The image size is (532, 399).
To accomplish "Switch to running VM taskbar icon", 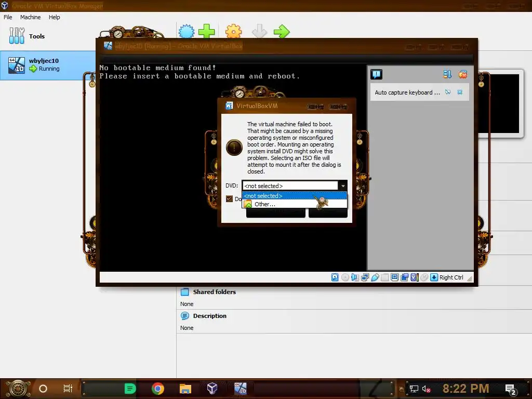I will click(x=240, y=388).
